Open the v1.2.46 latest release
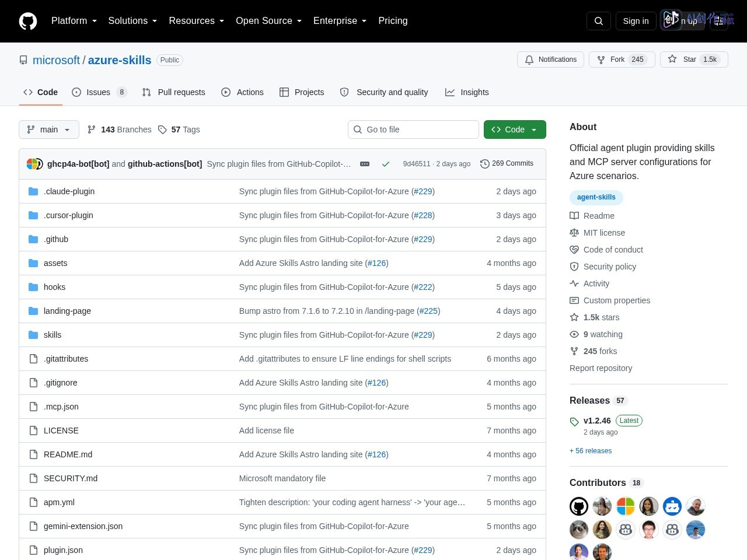Image resolution: width=747 pixels, height=560 pixels. pyautogui.click(x=597, y=421)
